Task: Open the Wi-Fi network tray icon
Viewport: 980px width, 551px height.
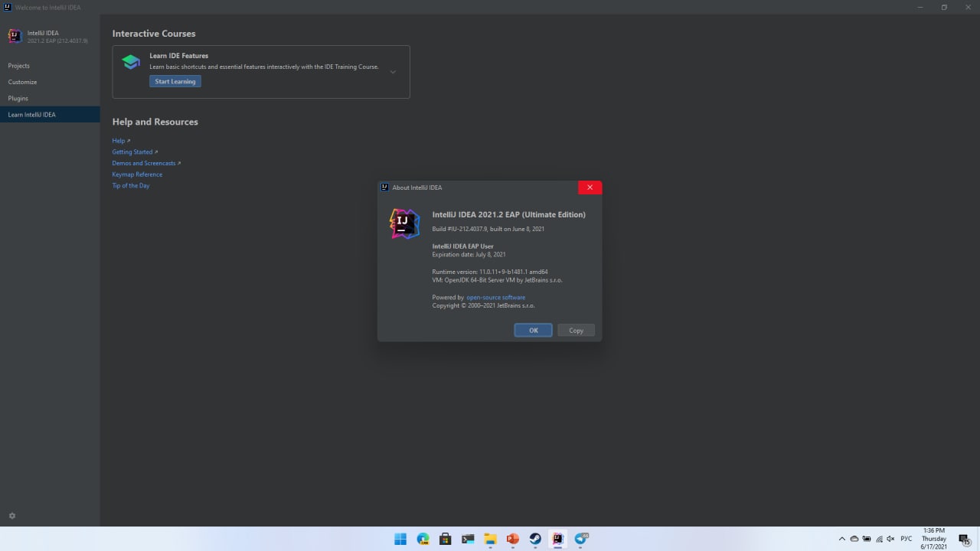Action: click(879, 539)
